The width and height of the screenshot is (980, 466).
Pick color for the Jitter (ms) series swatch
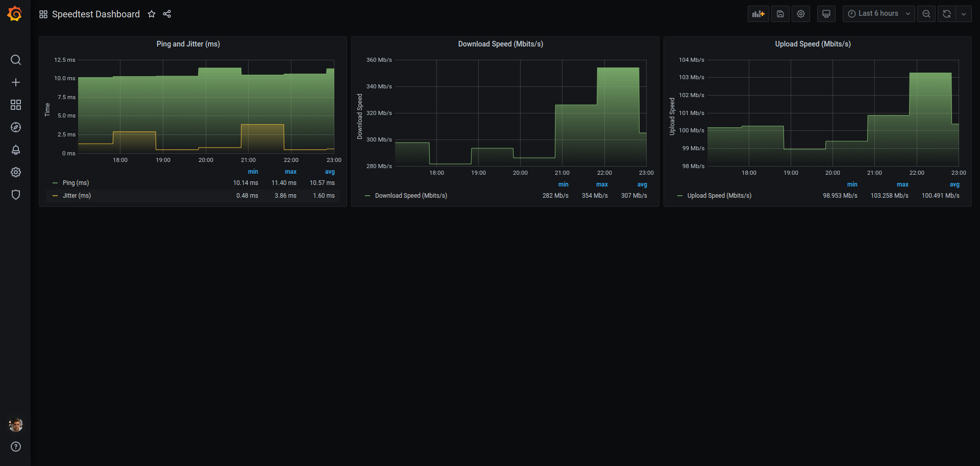click(55, 196)
